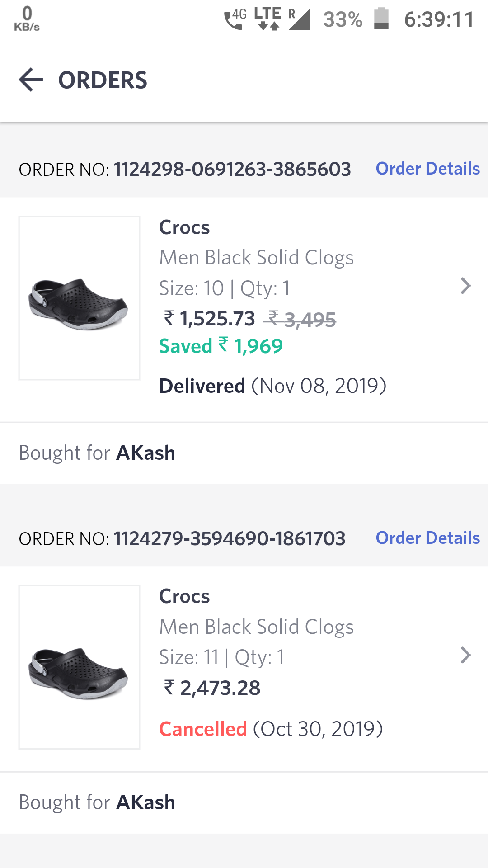Screen dimensions: 488x868
Task: Tap Bought for AKash under first order
Action: [x=97, y=453]
